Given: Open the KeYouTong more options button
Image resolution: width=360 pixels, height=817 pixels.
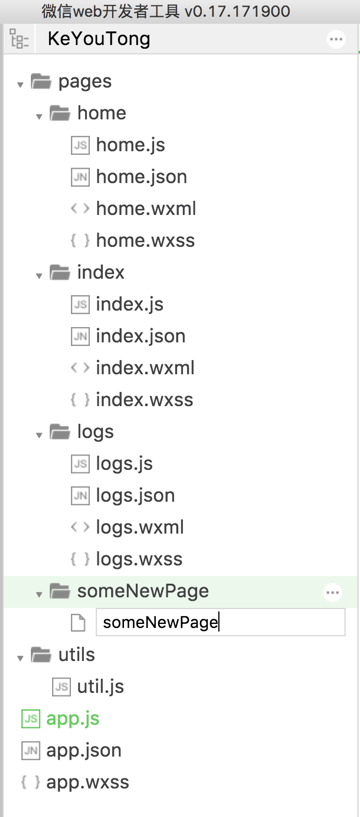Looking at the screenshot, I should pos(336,39).
